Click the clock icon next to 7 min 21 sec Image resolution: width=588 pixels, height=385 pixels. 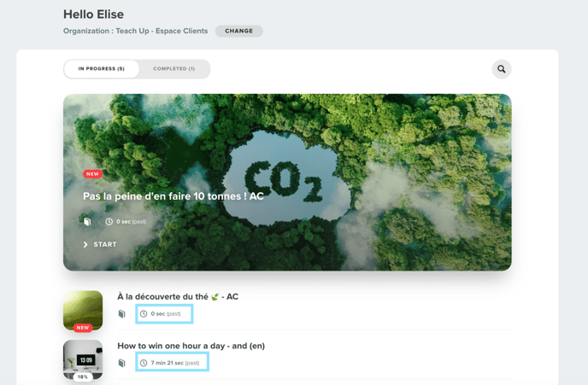pyautogui.click(x=144, y=363)
